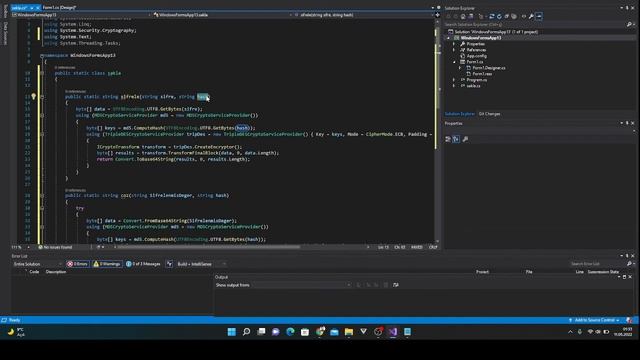This screenshot has width=640, height=360.
Task: Open Mail app on taskbar
Action: (334, 332)
